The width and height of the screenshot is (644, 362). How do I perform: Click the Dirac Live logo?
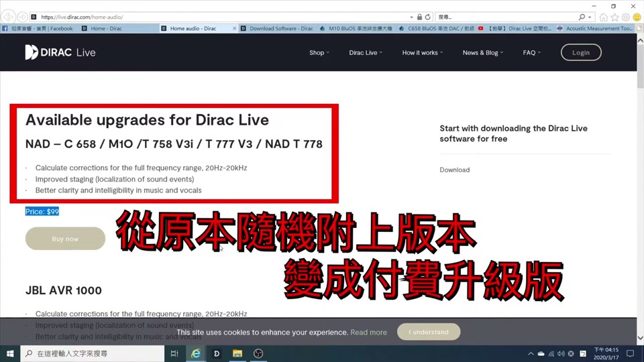point(60,52)
